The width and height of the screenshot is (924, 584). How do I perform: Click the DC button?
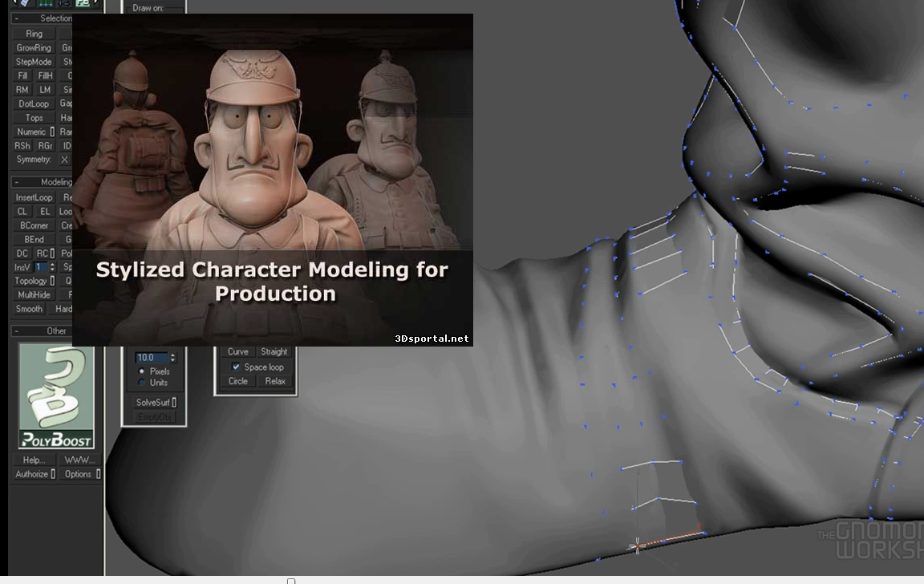click(22, 253)
